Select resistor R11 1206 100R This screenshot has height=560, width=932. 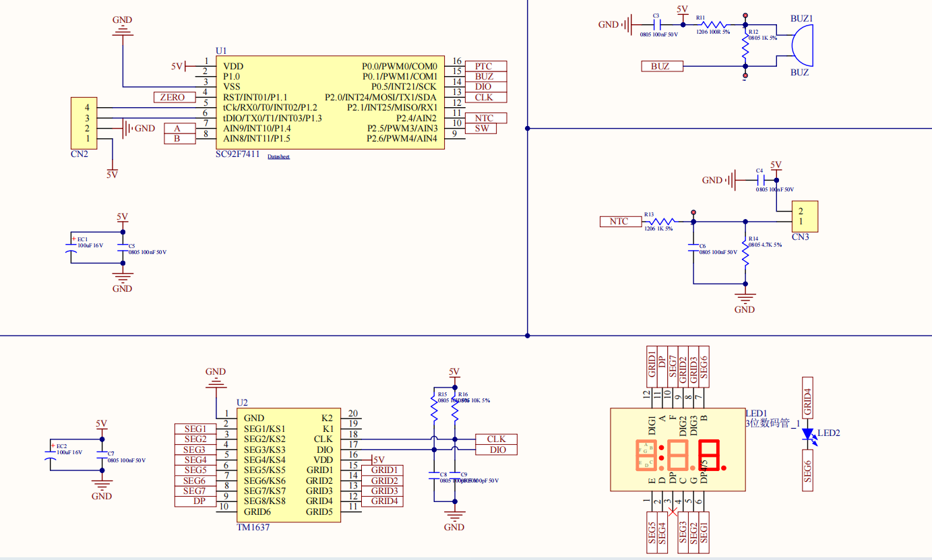click(x=713, y=24)
